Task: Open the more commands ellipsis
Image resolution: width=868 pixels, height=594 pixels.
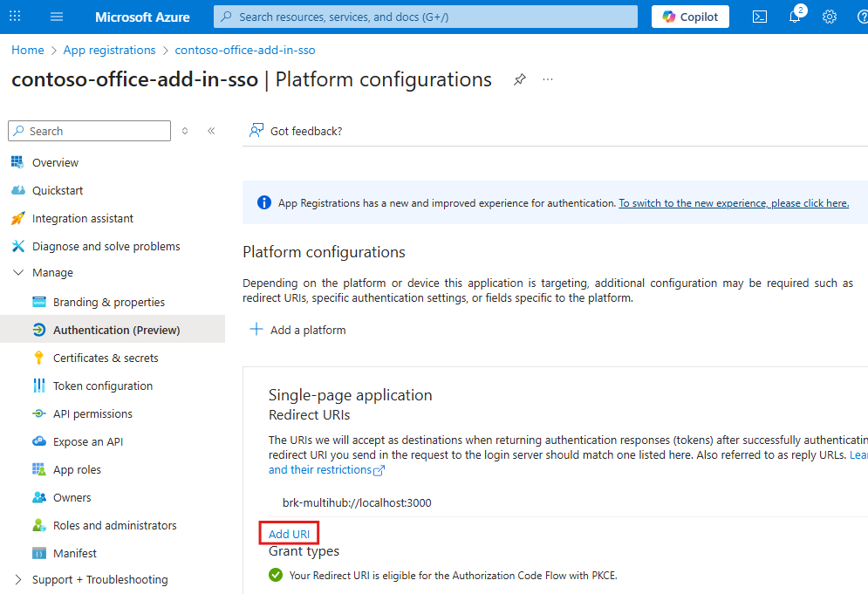Action: click(x=548, y=79)
